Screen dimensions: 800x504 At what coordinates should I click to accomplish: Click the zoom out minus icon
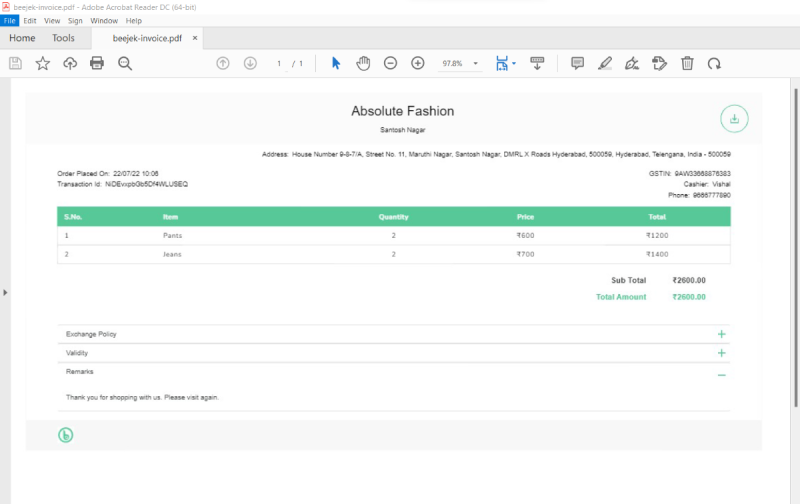(x=390, y=63)
